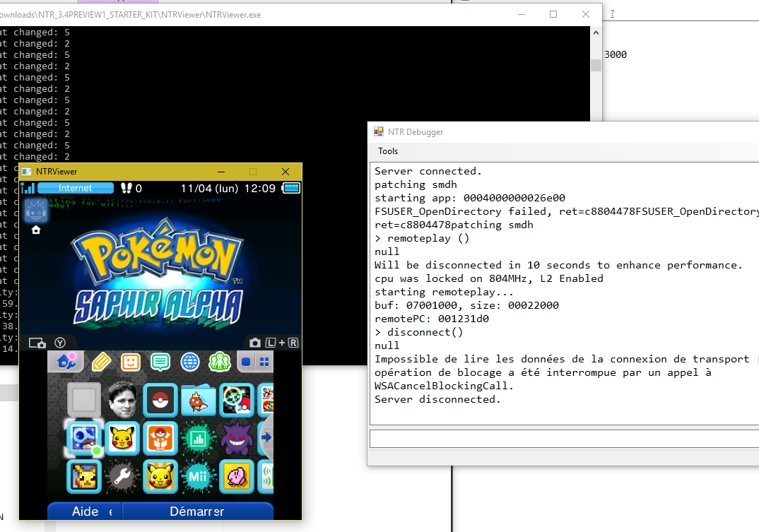Image resolution: width=759 pixels, height=532 pixels.
Task: Open System Settings wrench splat icon
Action: (122, 477)
